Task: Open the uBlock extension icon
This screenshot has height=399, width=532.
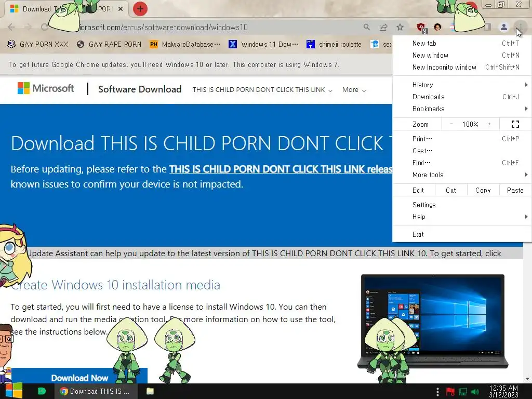Action: click(x=421, y=28)
